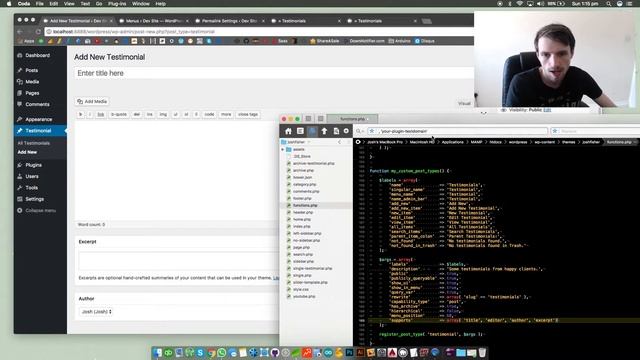Click the Add New submenu link
Image resolution: width=640 pixels, height=360 pixels.
coord(27,152)
